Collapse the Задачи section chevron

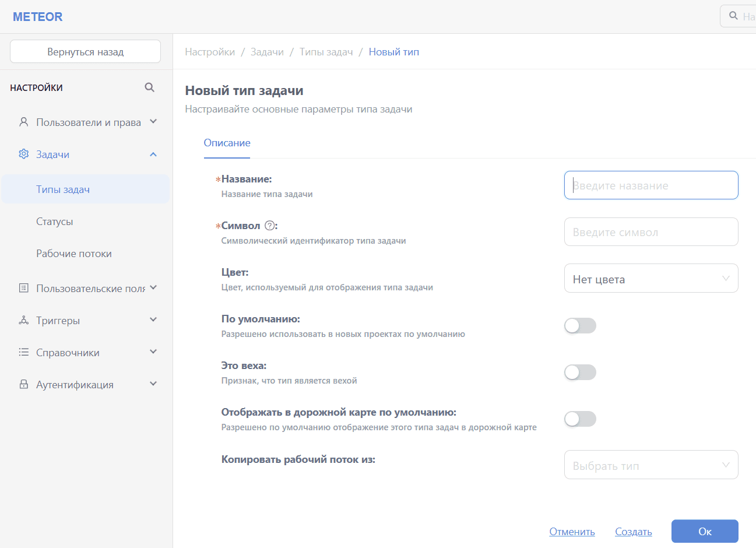(x=153, y=154)
